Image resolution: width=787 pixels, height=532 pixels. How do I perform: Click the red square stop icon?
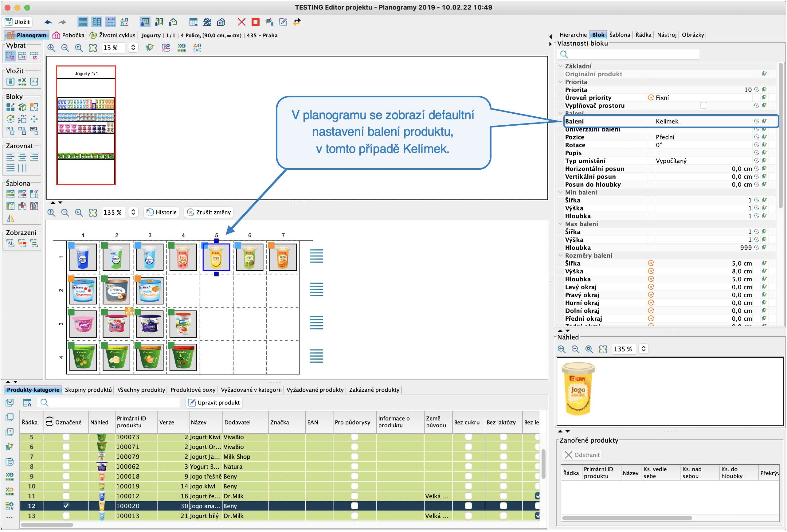255,22
